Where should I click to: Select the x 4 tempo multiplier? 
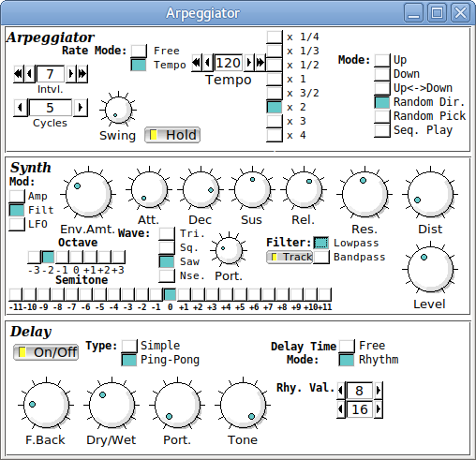tap(275, 135)
